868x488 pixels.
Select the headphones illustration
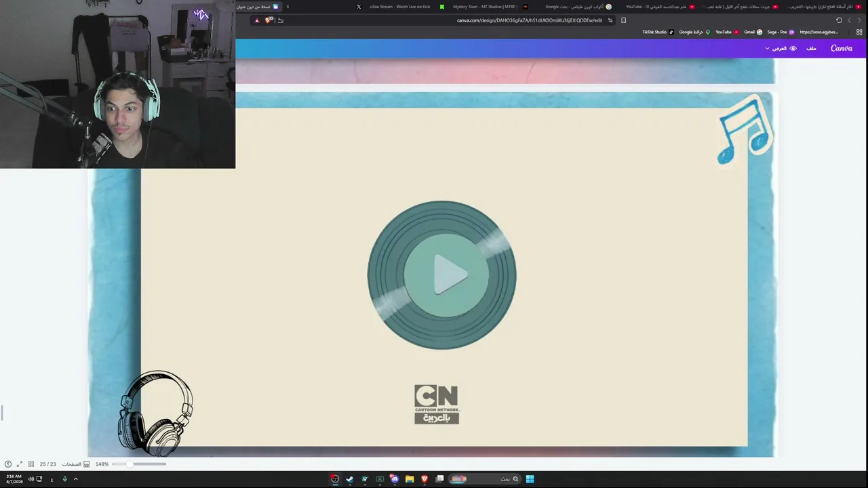156,413
